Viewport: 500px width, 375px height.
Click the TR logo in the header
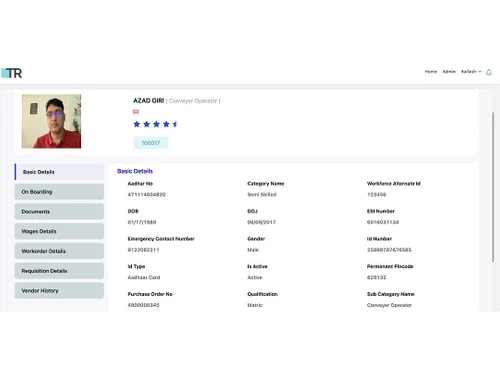point(12,73)
